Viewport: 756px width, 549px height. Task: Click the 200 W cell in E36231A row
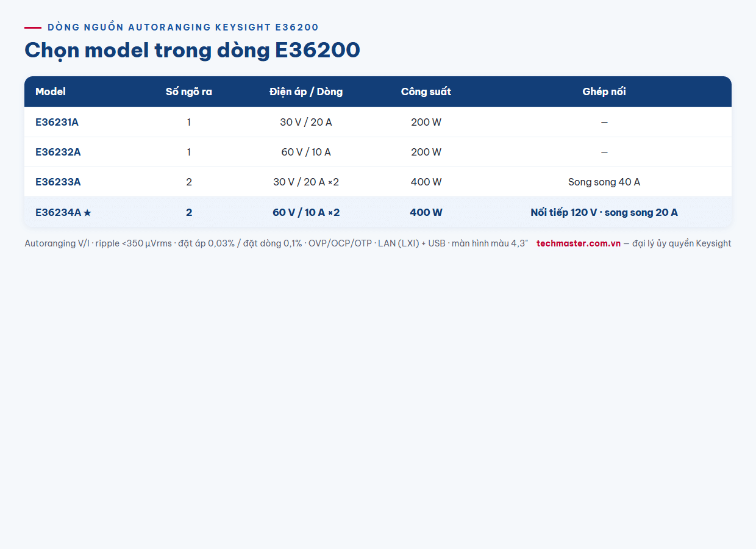[426, 122]
